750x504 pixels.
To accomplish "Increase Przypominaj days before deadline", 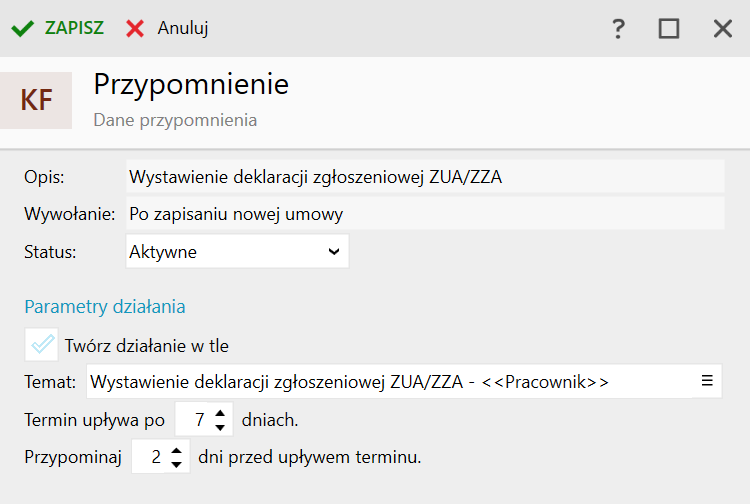I will pyautogui.click(x=176, y=450).
